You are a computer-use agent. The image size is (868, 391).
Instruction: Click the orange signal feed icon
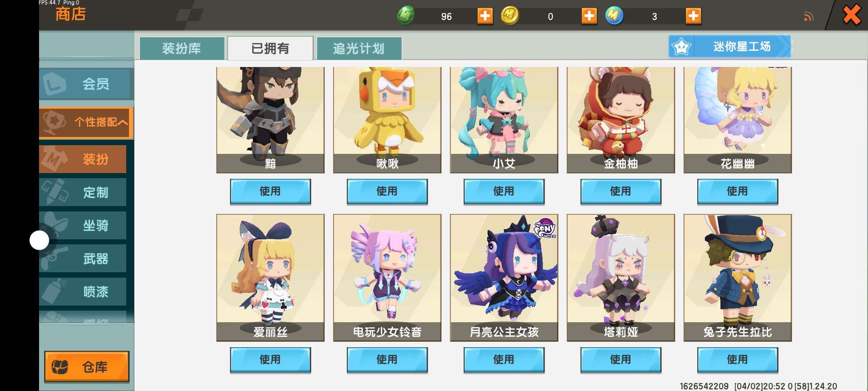tap(809, 17)
